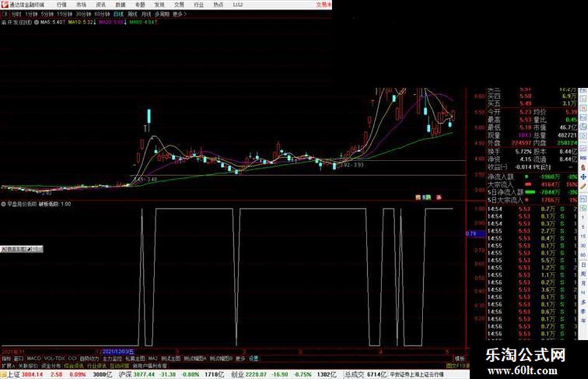Expand the 扩展 panel toggle
Image resolution: width=588 pixels, height=379 pixels.
tap(8, 365)
